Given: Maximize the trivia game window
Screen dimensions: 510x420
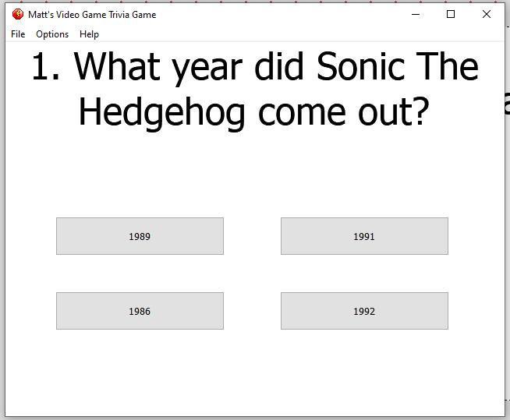Looking at the screenshot, I should pyautogui.click(x=451, y=14).
